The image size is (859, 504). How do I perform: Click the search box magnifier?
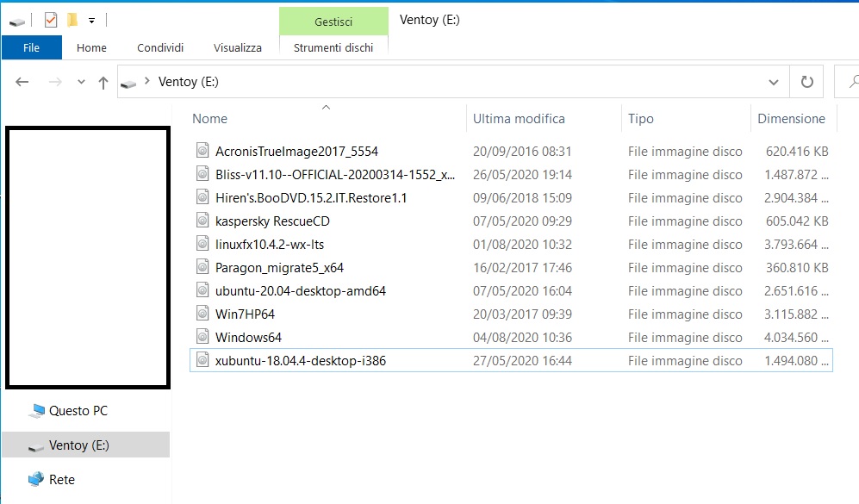point(854,82)
